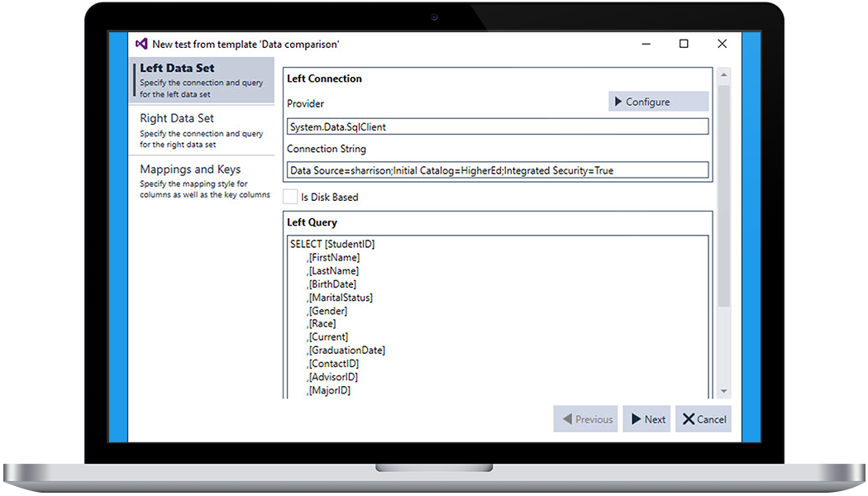Click the window title 'New test from template'
This screenshot has height=496, width=868.
tap(246, 44)
